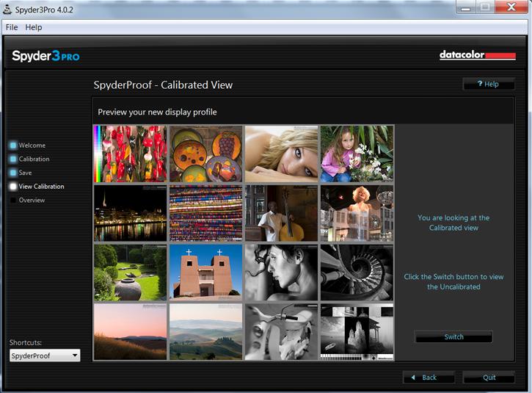Image resolution: width=532 pixels, height=393 pixels.
Task: Open the misty green hills thumbnail
Action: pos(206,332)
